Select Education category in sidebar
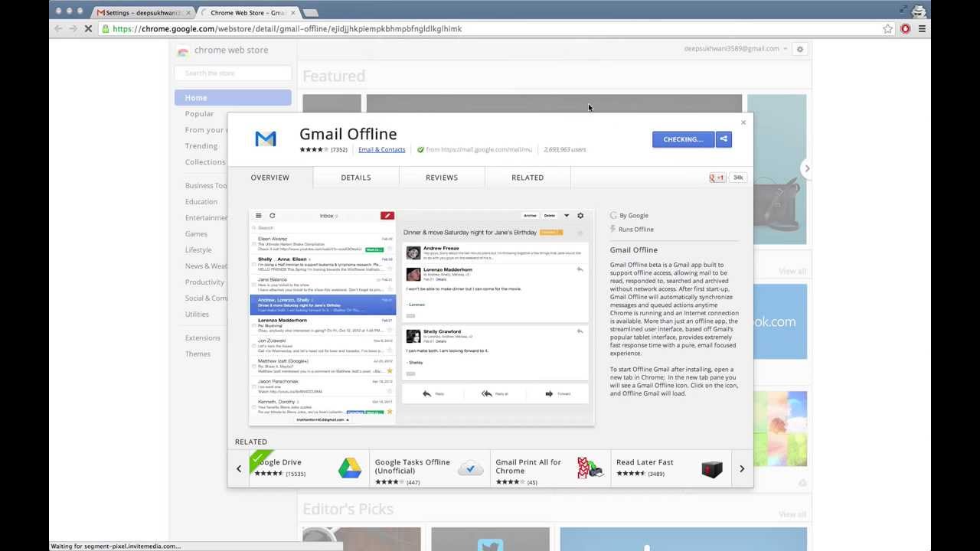980x551 pixels. [x=201, y=202]
